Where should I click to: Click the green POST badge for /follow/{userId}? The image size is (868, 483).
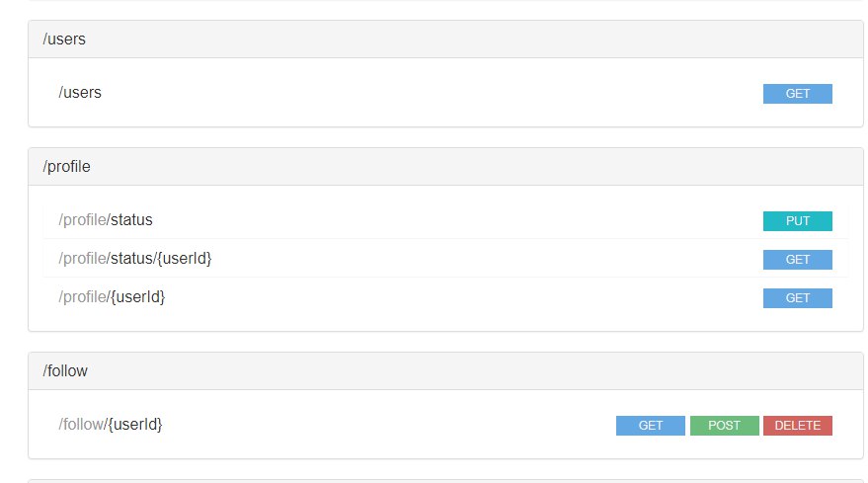(x=724, y=426)
